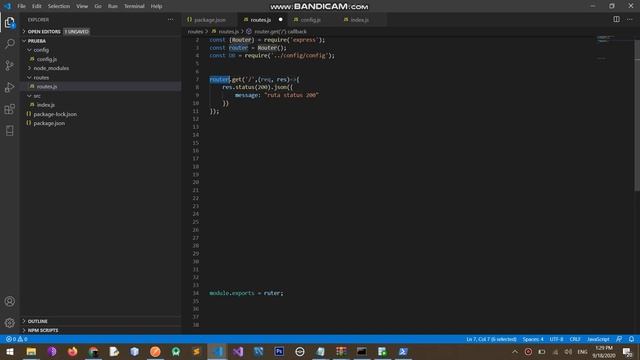The height and width of the screenshot is (360, 640).
Task: Open editor More Actions ellipsis
Action: [x=630, y=19]
